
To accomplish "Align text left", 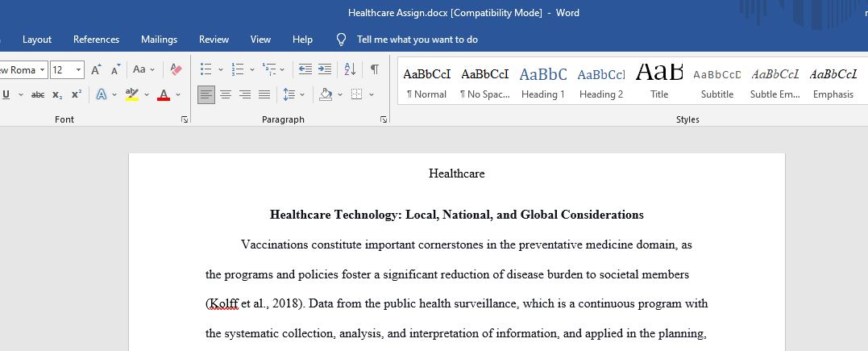I will (206, 95).
